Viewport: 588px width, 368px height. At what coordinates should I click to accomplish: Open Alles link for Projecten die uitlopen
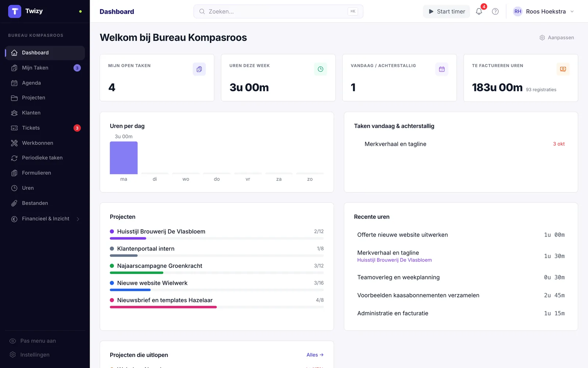(x=315, y=355)
